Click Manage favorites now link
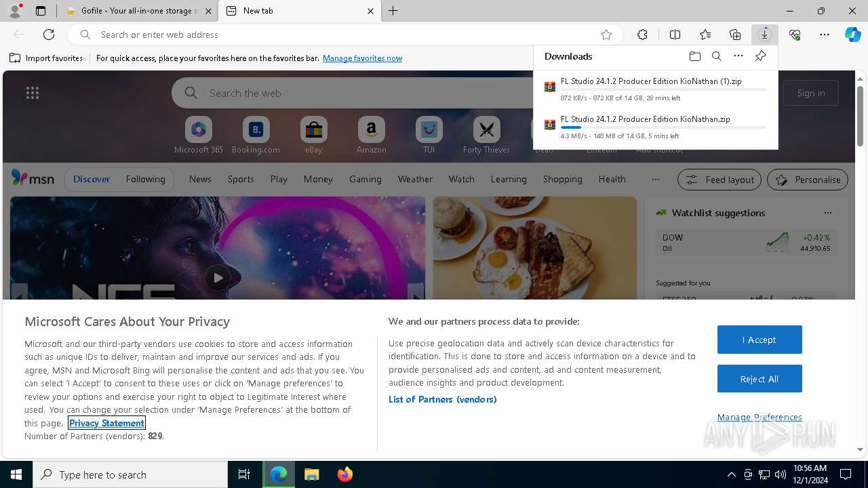This screenshot has width=868, height=488. point(362,58)
